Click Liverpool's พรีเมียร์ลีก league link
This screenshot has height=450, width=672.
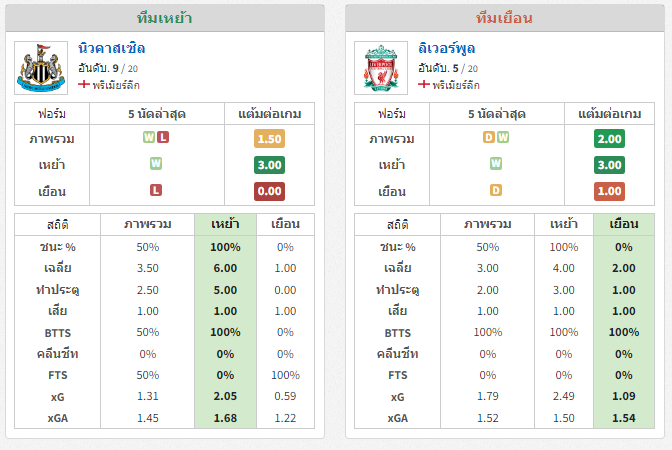point(456,85)
